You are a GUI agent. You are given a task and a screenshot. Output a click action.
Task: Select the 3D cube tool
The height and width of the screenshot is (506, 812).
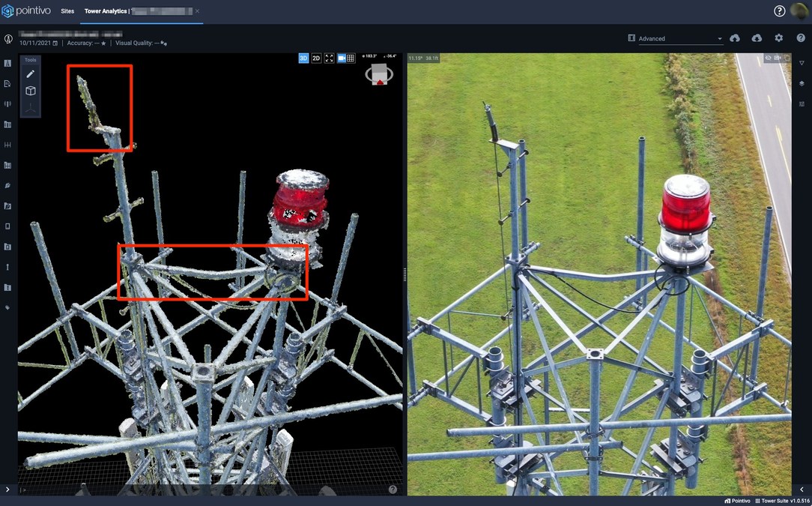[x=31, y=91]
